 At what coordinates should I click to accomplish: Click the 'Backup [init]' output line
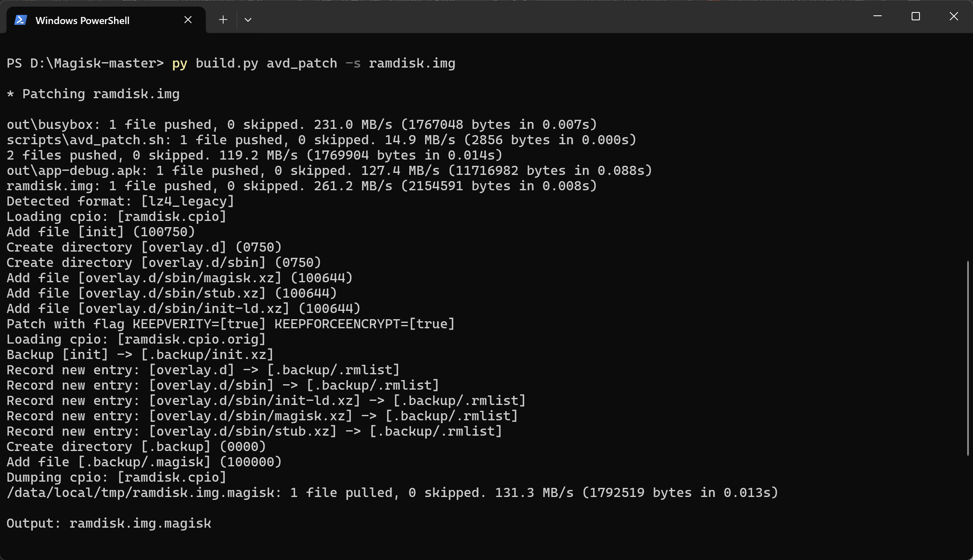[x=140, y=355]
